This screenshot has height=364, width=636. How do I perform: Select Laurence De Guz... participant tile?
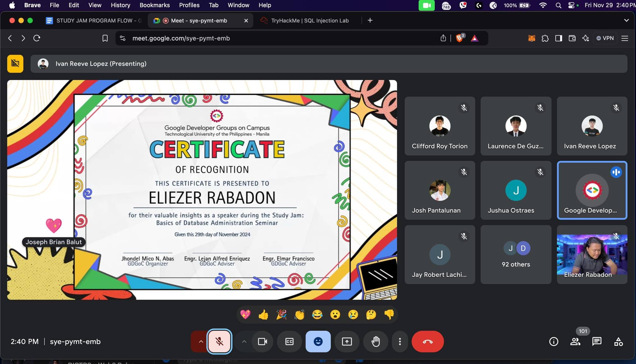click(516, 126)
